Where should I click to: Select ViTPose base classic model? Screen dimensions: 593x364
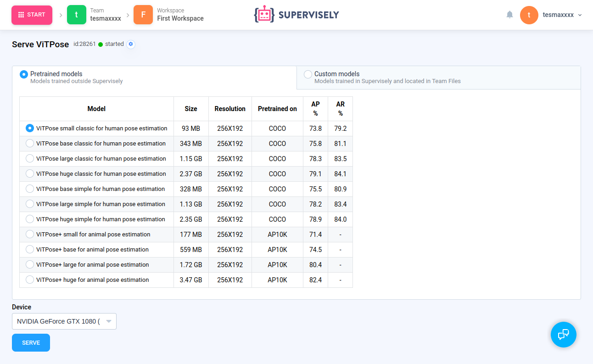(x=30, y=143)
